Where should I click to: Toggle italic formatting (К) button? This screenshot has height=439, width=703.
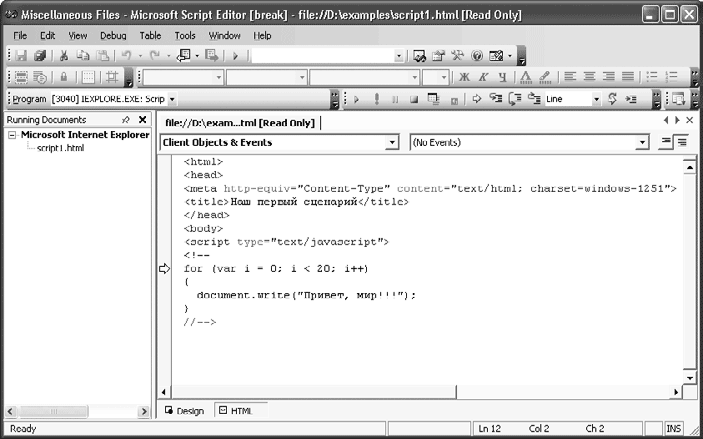click(483, 77)
